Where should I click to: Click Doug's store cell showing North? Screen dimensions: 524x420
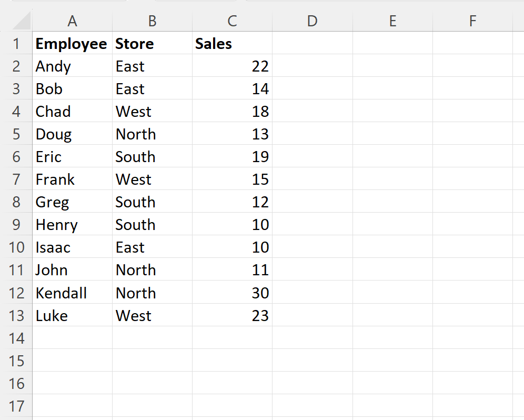point(152,134)
